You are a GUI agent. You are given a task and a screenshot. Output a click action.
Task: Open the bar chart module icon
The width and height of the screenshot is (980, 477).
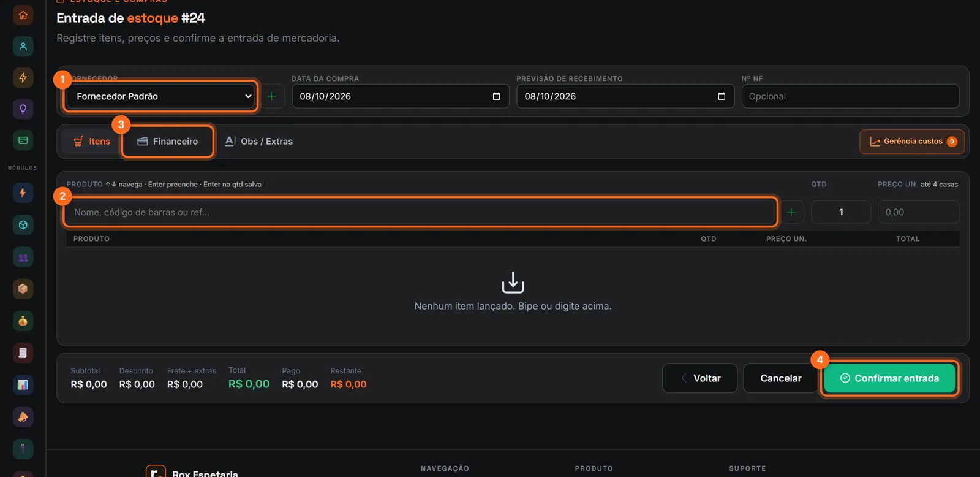[x=23, y=384]
